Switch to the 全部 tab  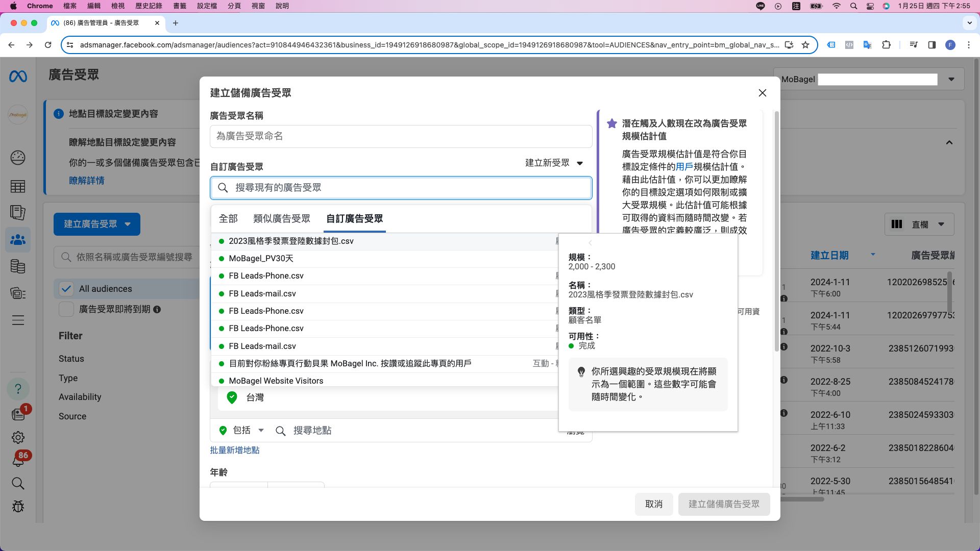[x=228, y=218]
